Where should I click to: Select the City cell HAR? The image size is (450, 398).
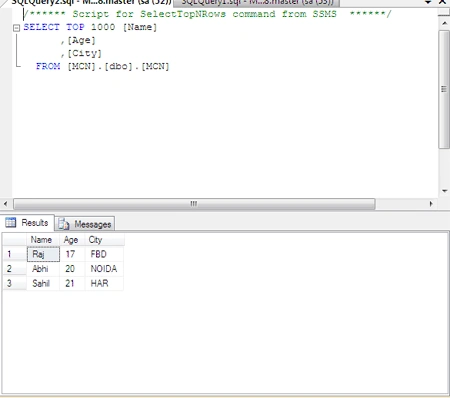104,283
